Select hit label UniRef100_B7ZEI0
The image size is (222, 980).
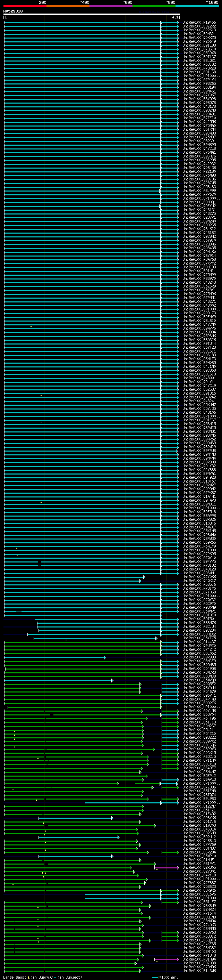(199, 118)
